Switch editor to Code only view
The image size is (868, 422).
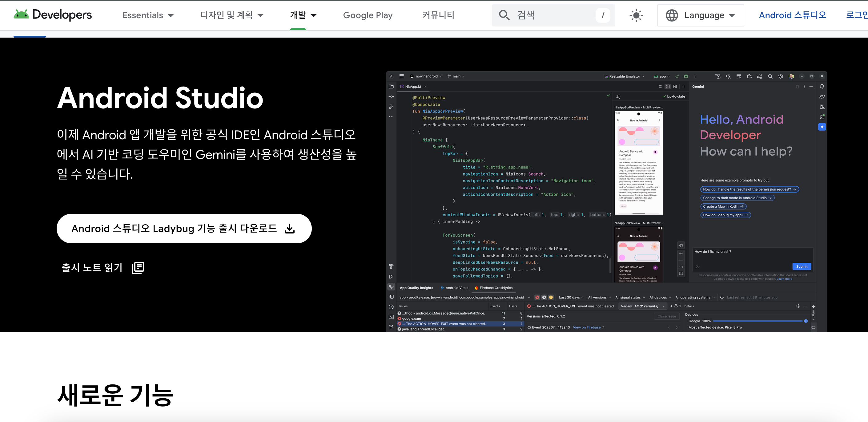point(660,87)
